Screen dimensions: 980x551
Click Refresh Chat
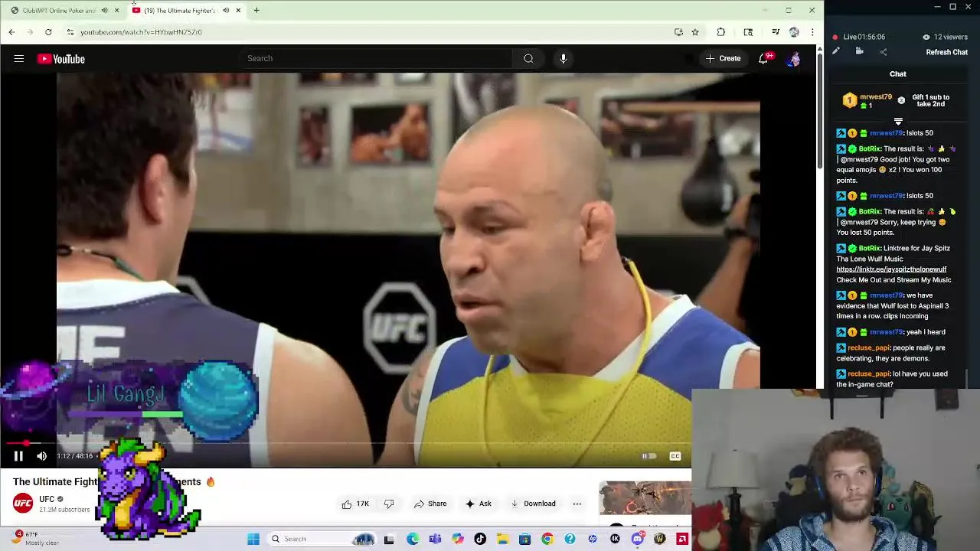(947, 52)
